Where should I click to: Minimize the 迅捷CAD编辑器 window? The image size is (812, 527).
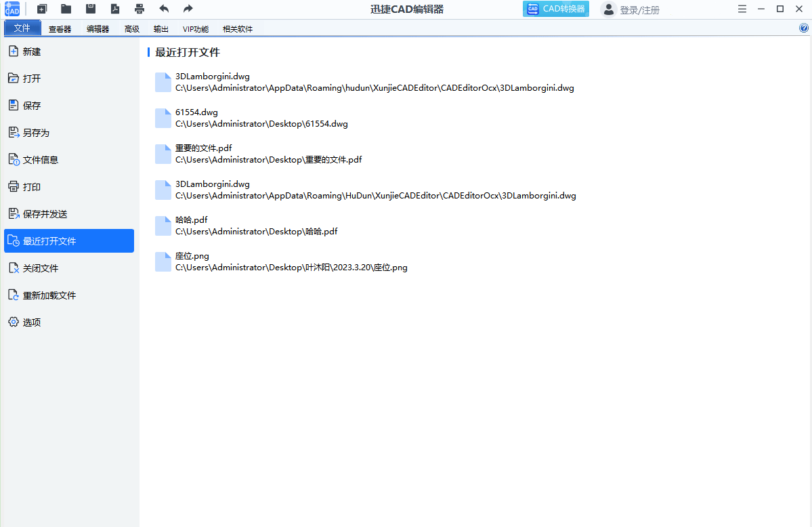[x=761, y=9]
